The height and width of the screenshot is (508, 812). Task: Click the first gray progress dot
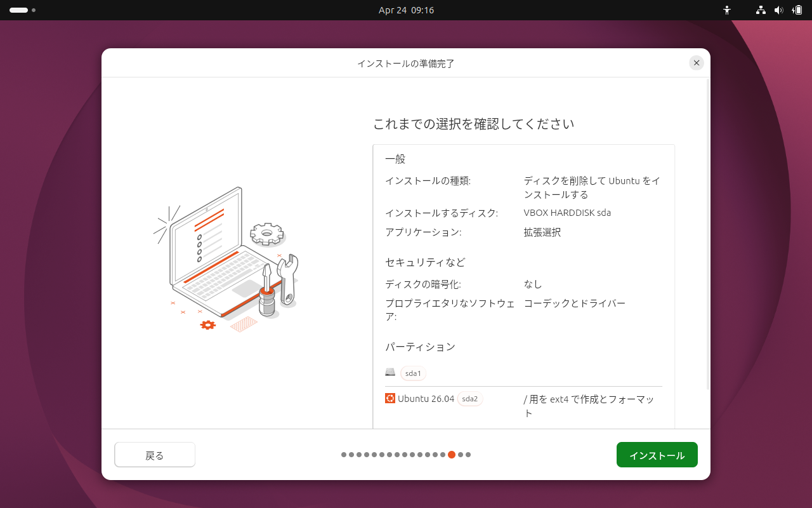tap(343, 454)
